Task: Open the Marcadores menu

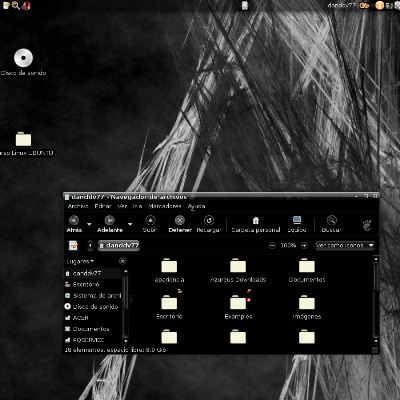Action: pos(165,206)
